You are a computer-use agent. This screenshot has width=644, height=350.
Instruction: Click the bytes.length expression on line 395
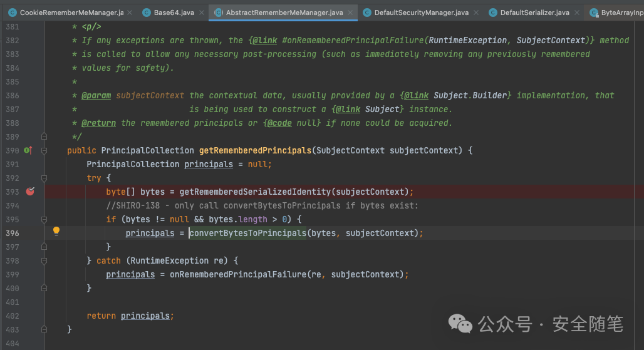tap(238, 220)
